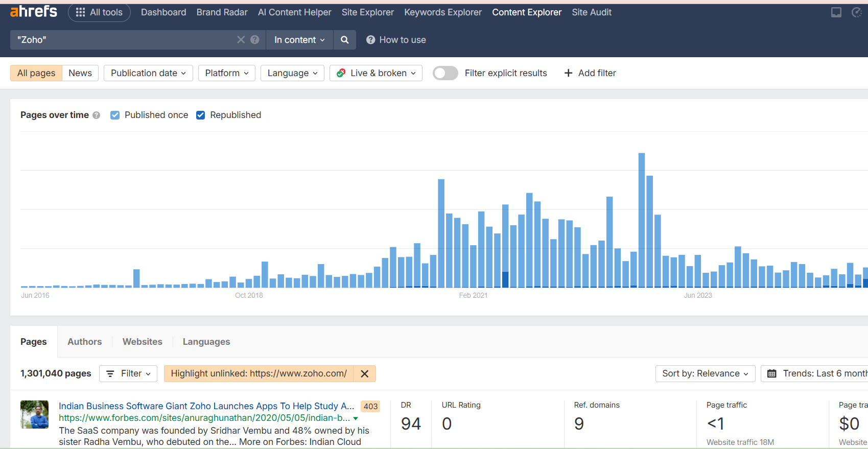Open the Sort by Relevance dropdown
The width and height of the screenshot is (868, 449).
(x=705, y=374)
